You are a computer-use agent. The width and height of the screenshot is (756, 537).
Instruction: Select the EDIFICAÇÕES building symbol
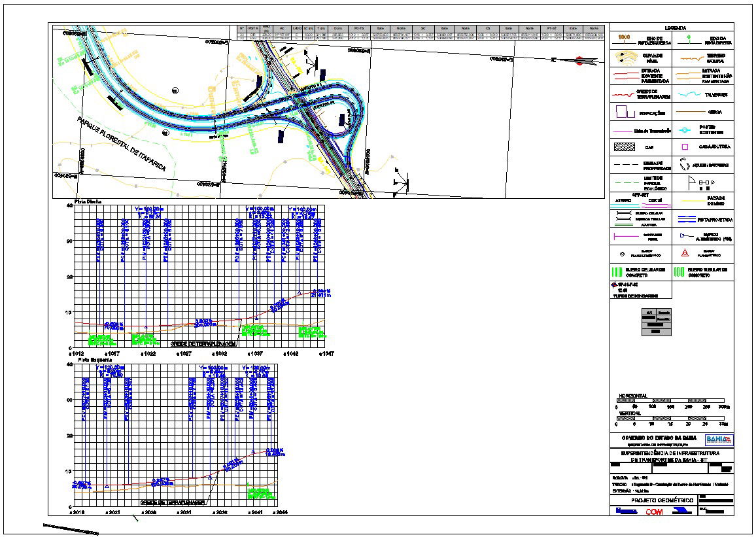click(621, 111)
